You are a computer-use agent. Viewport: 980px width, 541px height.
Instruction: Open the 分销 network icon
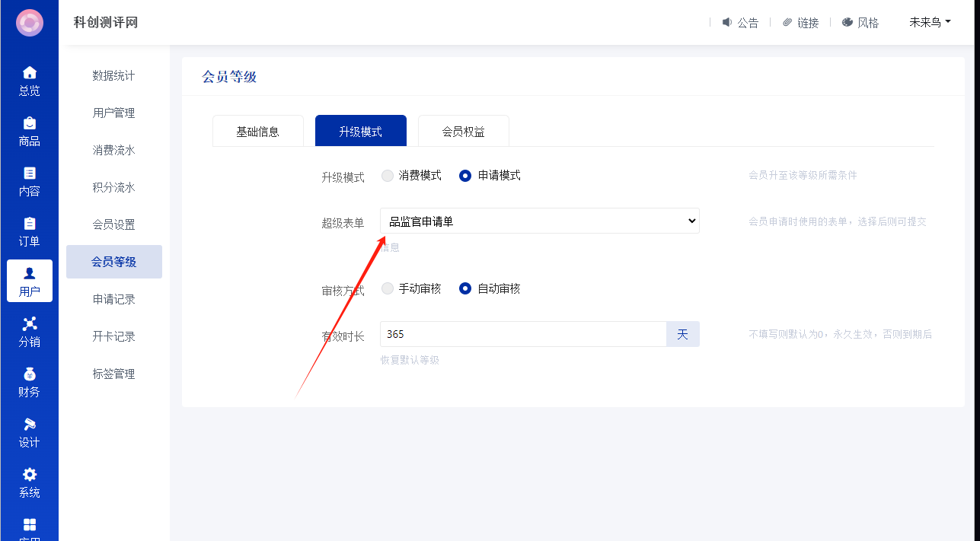(x=29, y=324)
